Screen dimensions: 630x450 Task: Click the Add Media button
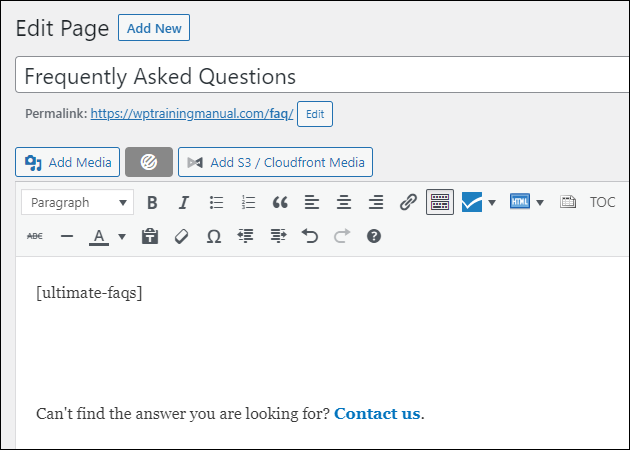pyautogui.click(x=68, y=162)
